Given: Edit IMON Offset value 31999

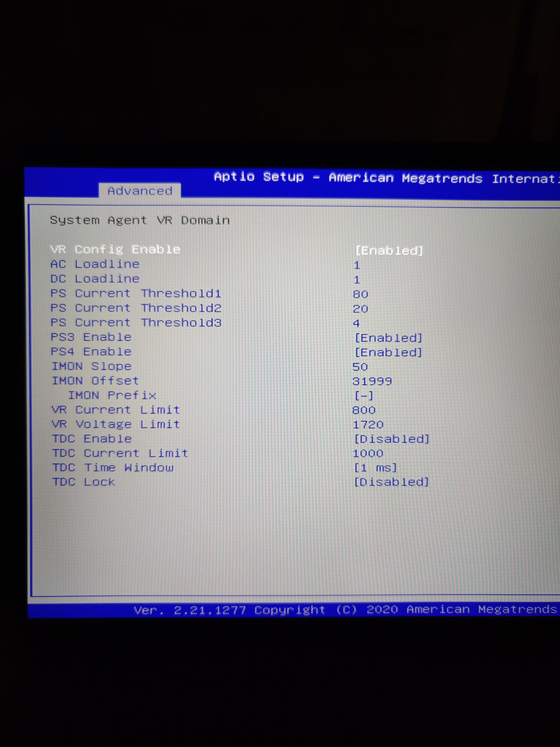Looking at the screenshot, I should pos(372,381).
